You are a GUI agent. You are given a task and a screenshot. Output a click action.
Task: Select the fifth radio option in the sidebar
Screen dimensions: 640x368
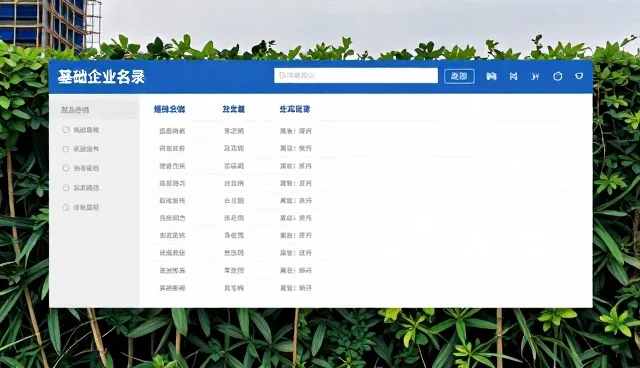(x=66, y=207)
